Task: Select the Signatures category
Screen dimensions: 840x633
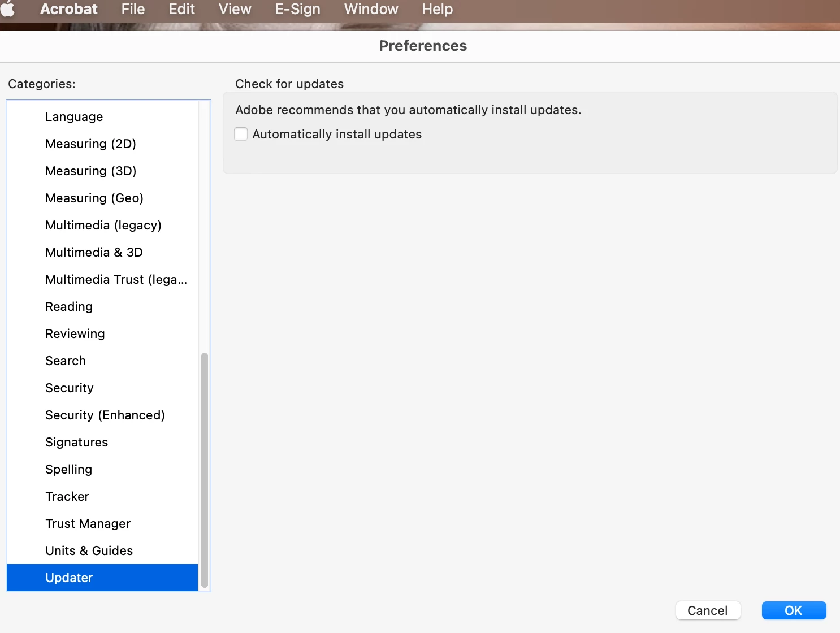Action: pos(102,442)
